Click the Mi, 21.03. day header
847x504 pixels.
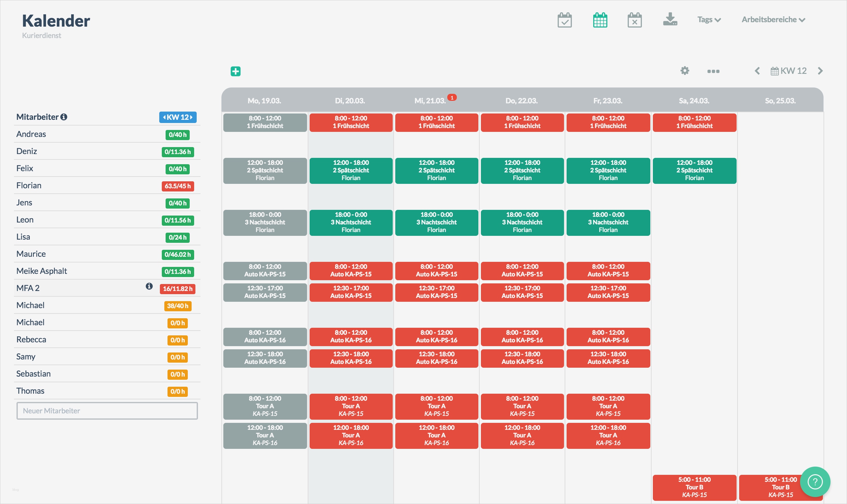tap(430, 101)
